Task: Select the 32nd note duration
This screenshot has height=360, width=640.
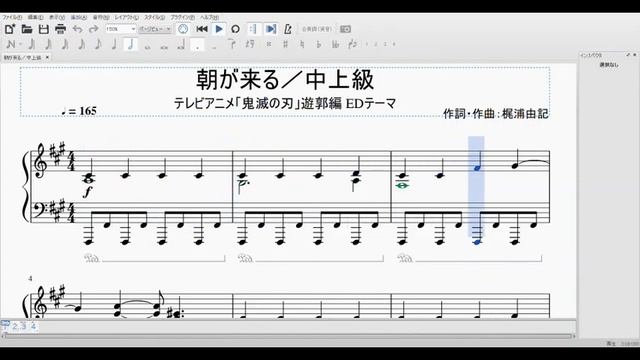Action: point(64,44)
